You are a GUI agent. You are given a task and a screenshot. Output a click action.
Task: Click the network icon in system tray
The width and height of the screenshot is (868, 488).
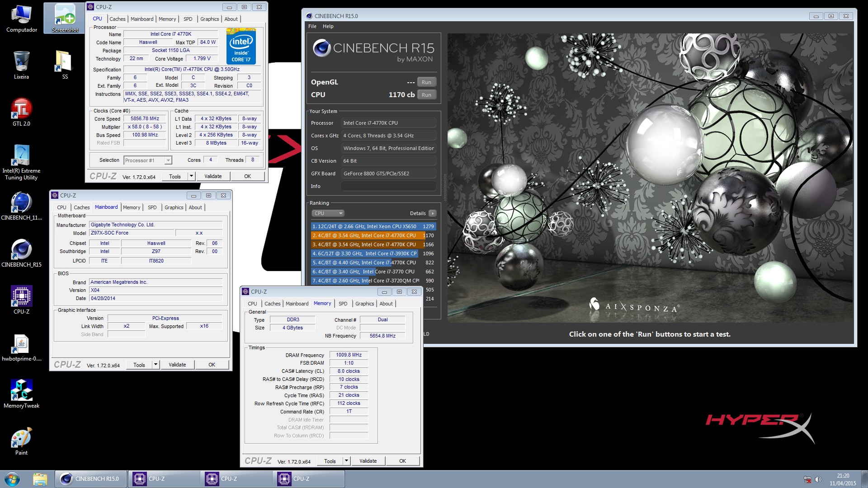[x=807, y=479]
